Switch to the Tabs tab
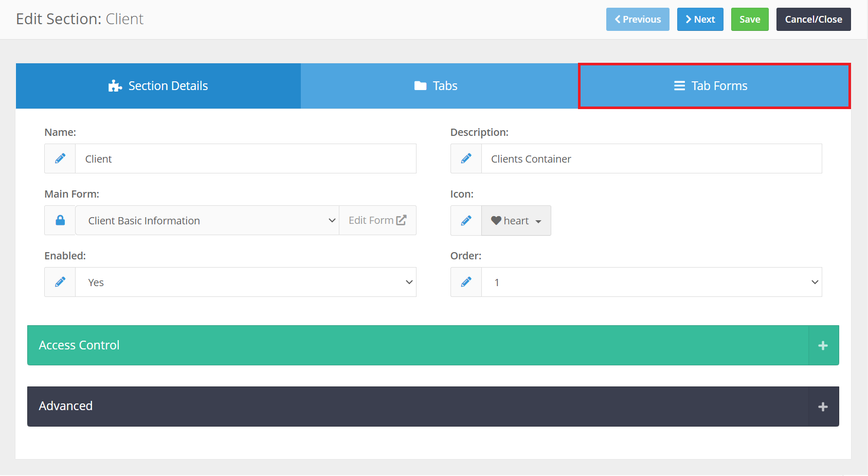The width and height of the screenshot is (868, 476). coord(440,86)
